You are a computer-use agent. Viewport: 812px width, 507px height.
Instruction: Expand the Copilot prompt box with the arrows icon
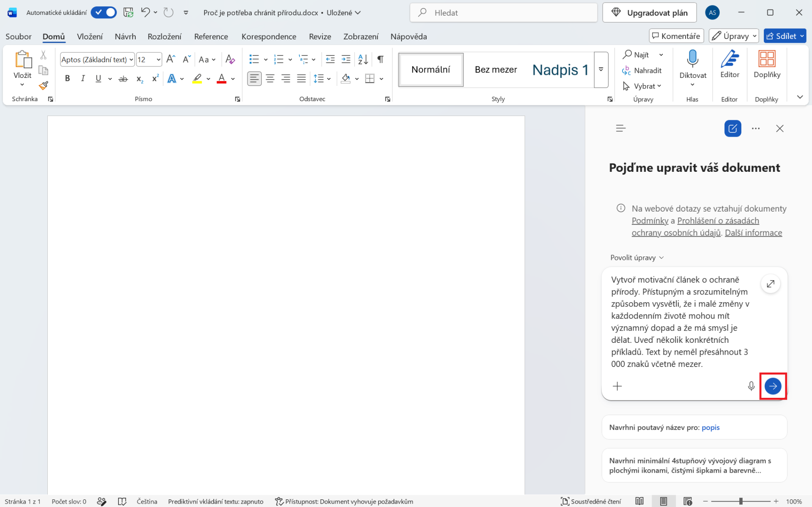[x=771, y=284]
